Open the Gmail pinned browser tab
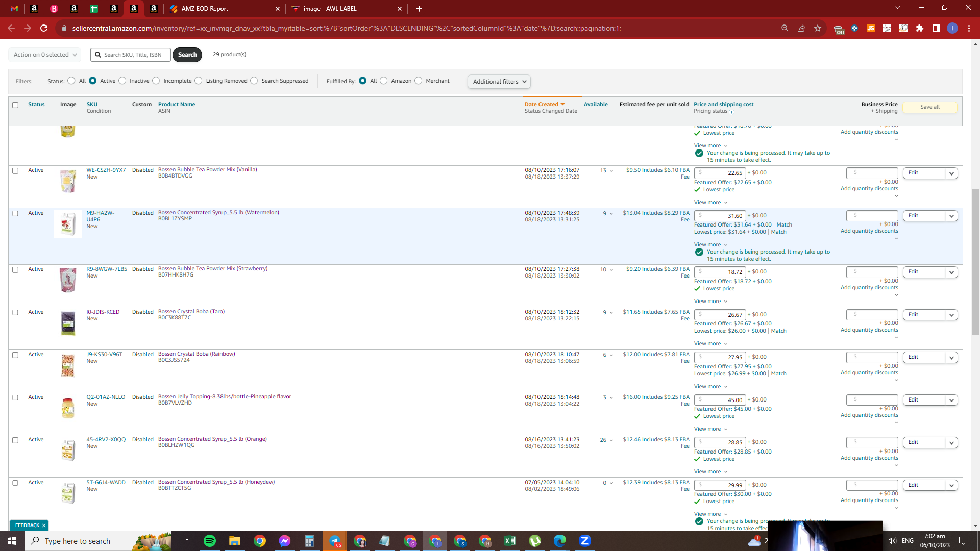The image size is (980, 551). point(14,9)
